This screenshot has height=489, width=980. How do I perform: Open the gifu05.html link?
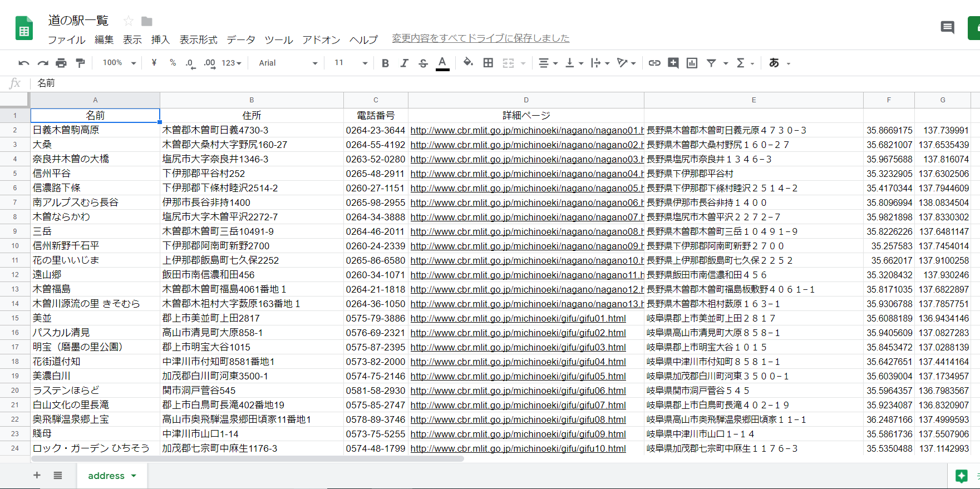[518, 376]
